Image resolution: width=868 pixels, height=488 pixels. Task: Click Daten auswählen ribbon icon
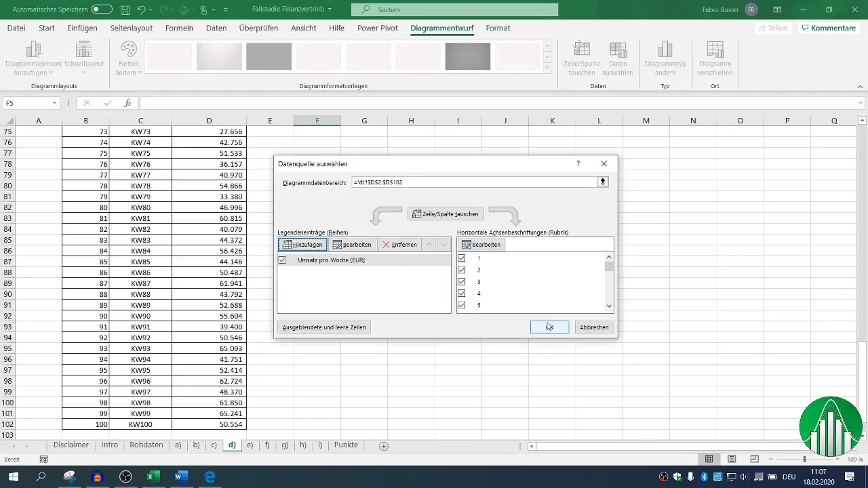pos(618,58)
